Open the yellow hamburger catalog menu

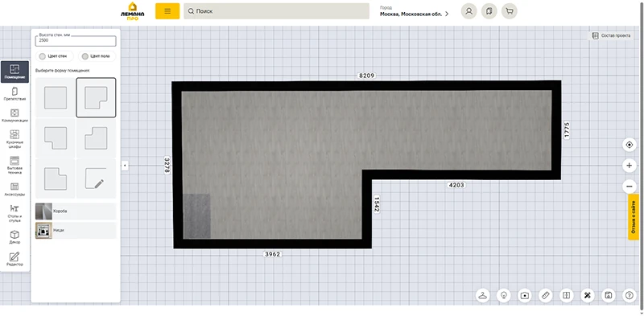coord(167,11)
